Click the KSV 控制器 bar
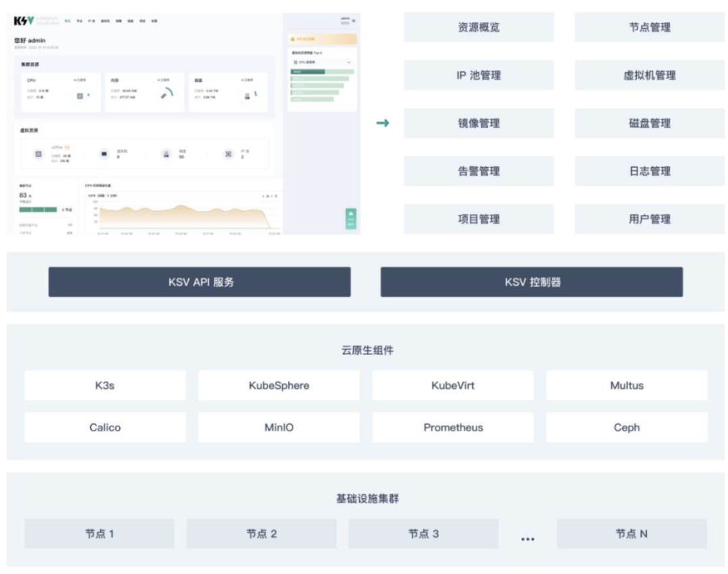This screenshot has height=574, width=728. (532, 282)
